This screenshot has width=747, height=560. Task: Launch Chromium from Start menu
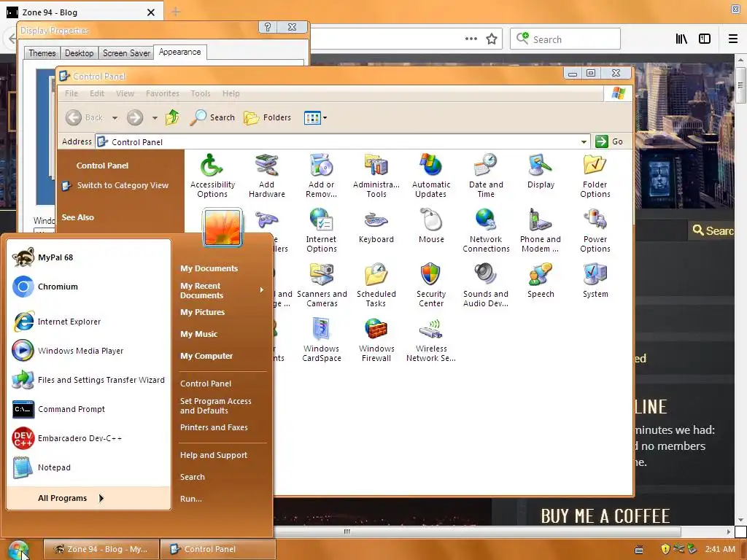click(x=88, y=287)
